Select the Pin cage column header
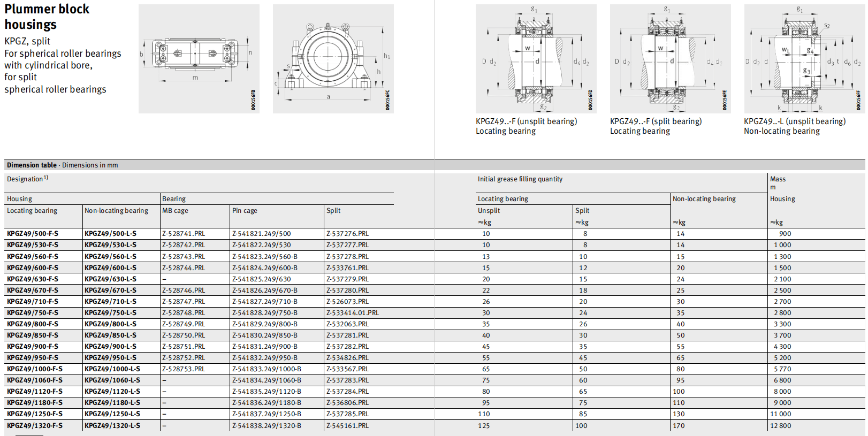 (x=245, y=211)
